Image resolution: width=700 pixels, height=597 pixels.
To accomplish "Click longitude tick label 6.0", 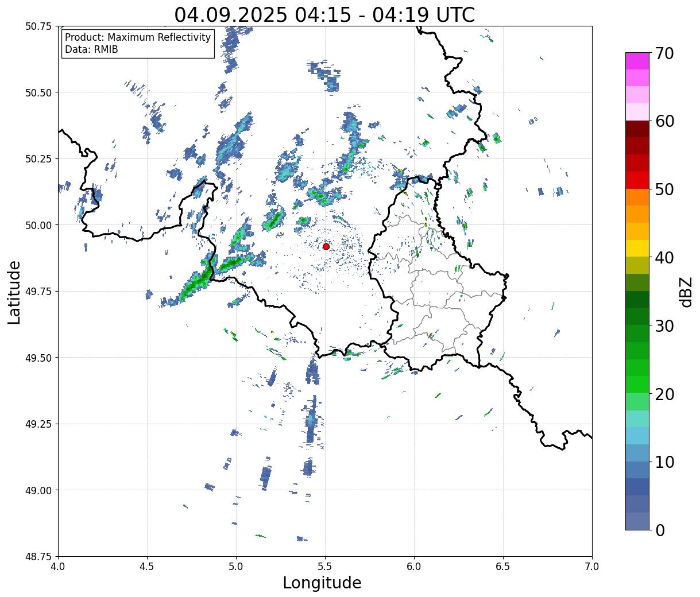I will [x=414, y=567].
